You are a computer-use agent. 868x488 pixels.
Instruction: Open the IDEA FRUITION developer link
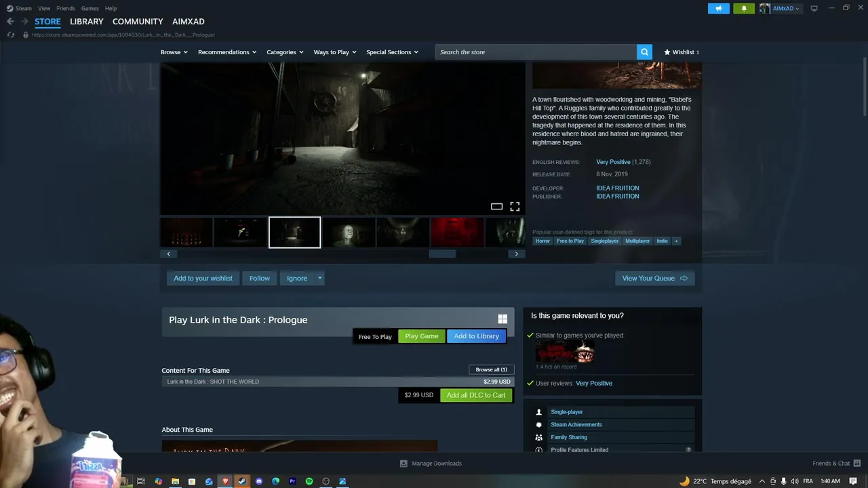tap(617, 188)
